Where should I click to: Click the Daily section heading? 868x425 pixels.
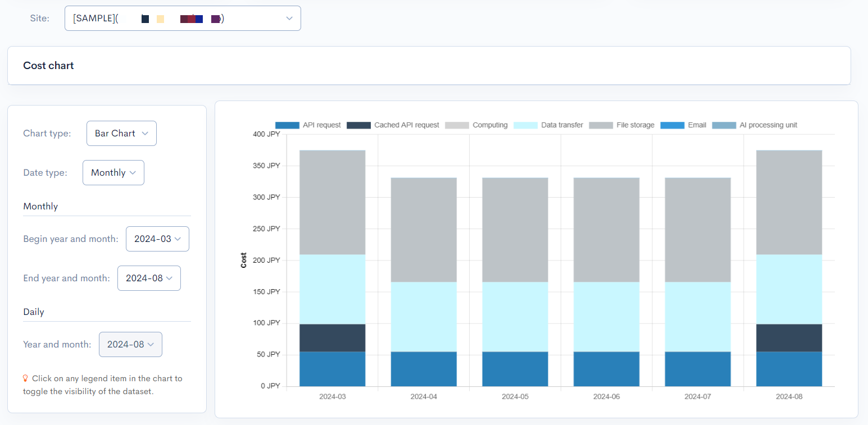pyautogui.click(x=34, y=312)
